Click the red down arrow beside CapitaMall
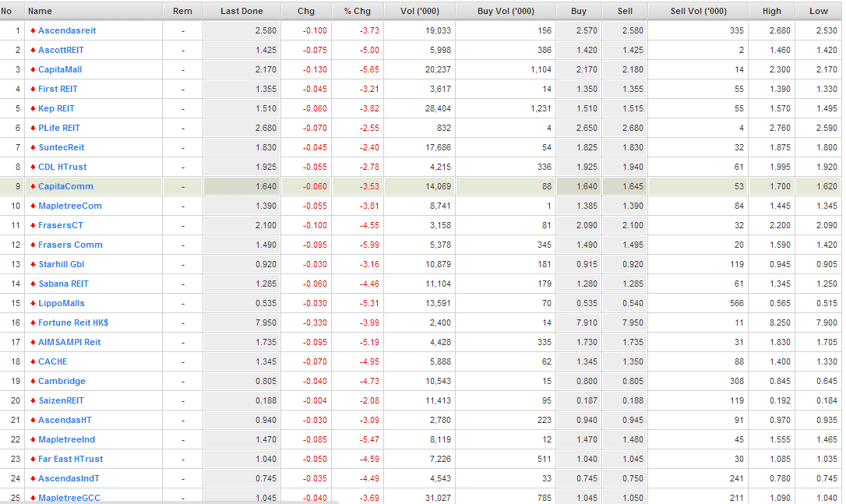The width and height of the screenshot is (846, 504). click(33, 69)
